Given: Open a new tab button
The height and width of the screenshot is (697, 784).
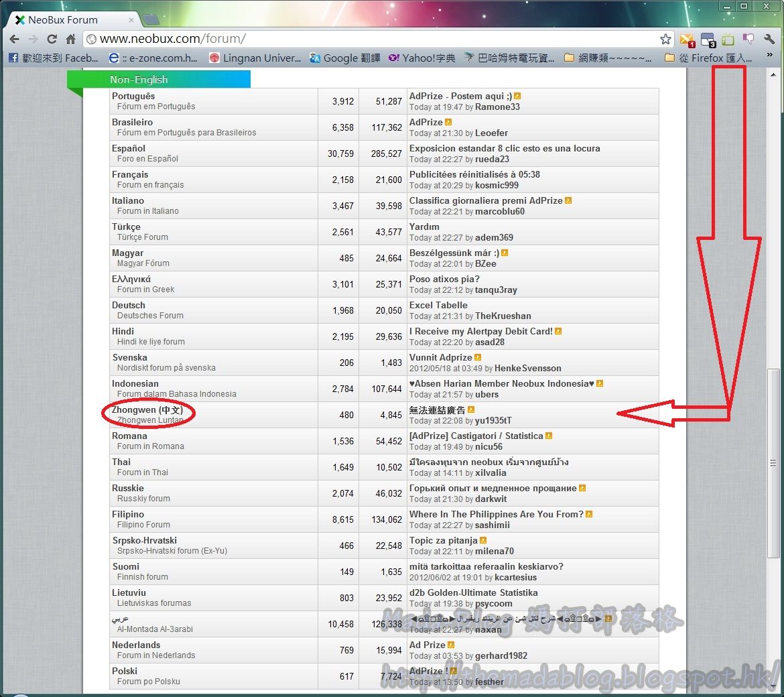Looking at the screenshot, I should [151, 19].
